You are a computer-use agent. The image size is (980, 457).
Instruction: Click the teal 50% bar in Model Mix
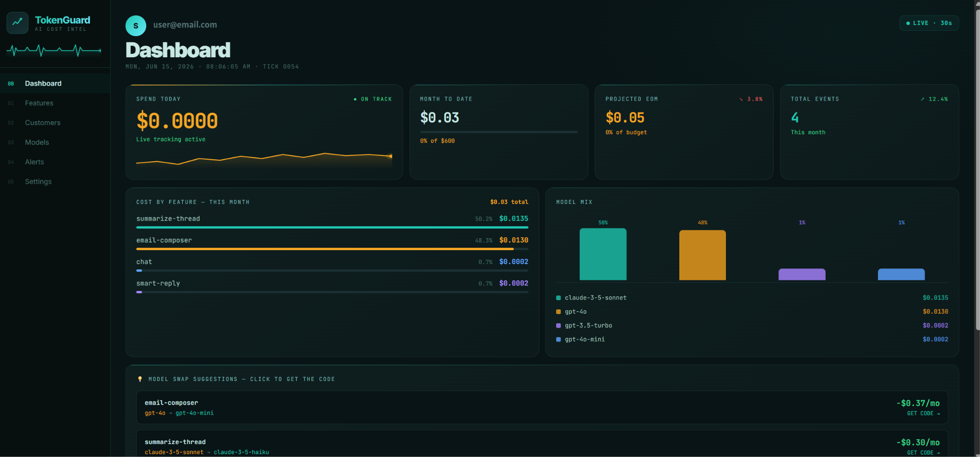pos(603,254)
